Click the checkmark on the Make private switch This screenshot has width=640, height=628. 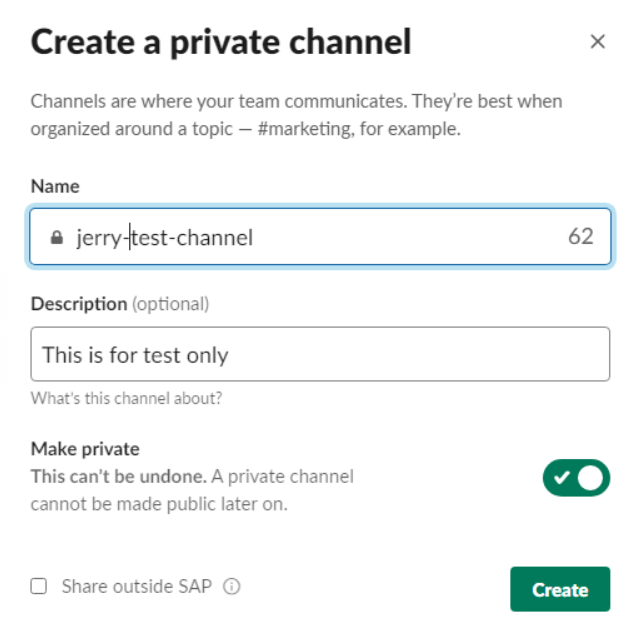(x=562, y=477)
